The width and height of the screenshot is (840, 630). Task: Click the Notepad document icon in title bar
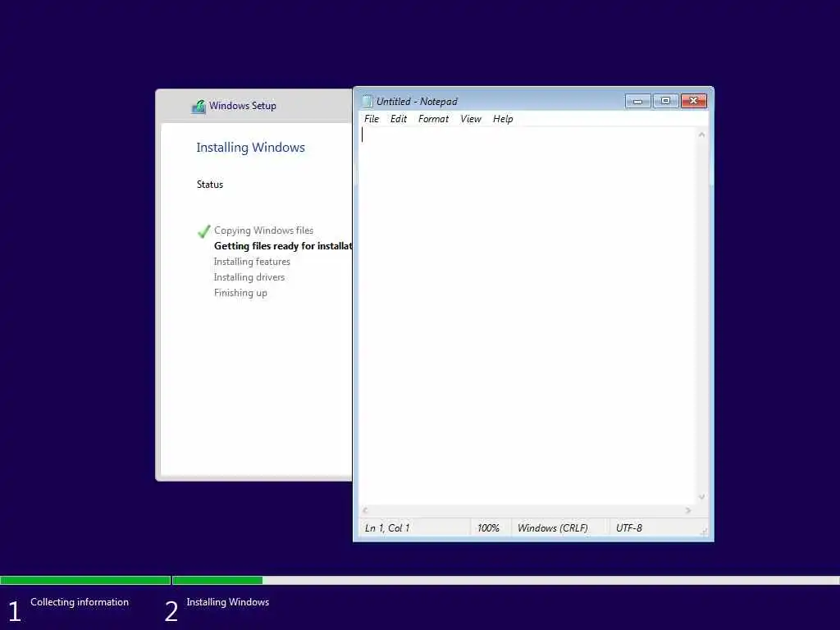point(367,101)
